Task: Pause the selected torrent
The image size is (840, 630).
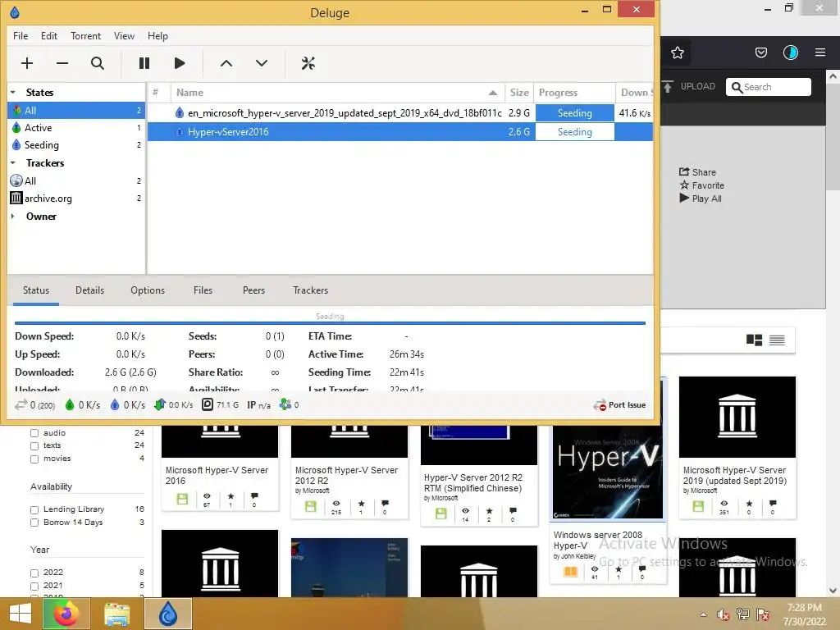Action: click(x=144, y=63)
